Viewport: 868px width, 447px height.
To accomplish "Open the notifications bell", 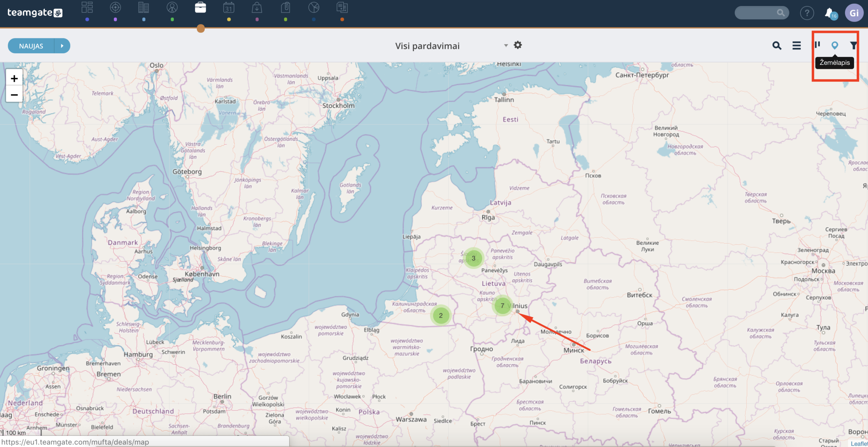I will click(x=829, y=13).
